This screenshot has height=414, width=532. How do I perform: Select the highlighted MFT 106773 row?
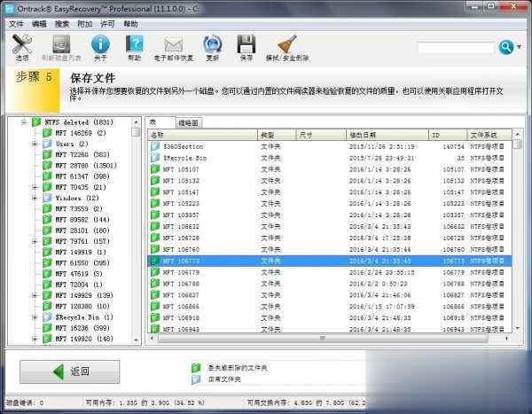[330, 261]
